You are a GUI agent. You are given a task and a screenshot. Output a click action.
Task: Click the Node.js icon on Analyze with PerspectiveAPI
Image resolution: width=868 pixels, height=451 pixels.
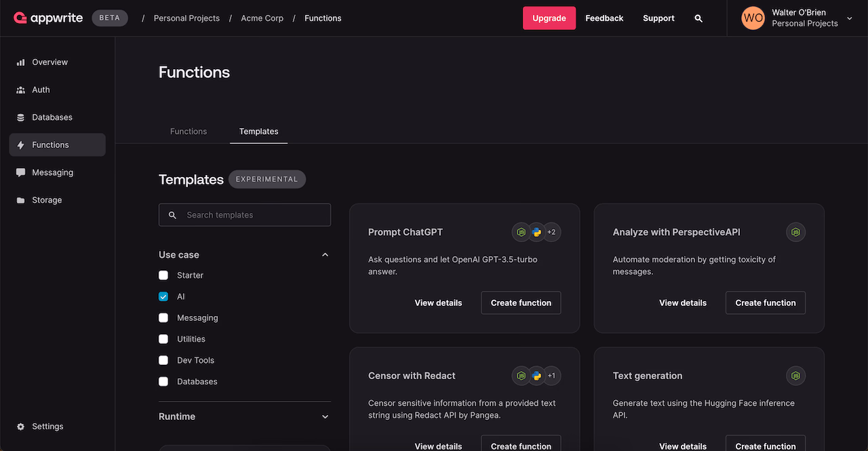click(x=796, y=232)
